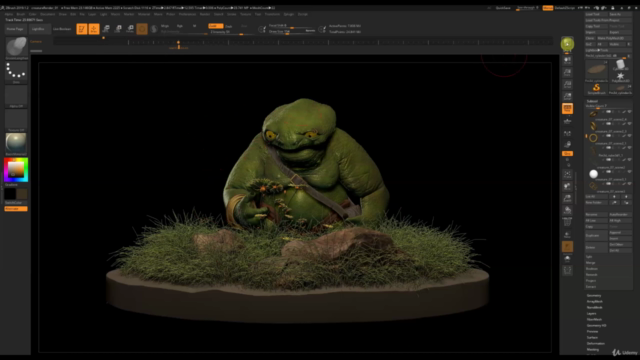The height and width of the screenshot is (360, 640).
Task: Toggle the Sculptris Pro S icon
Action: pyautogui.click(x=154, y=29)
